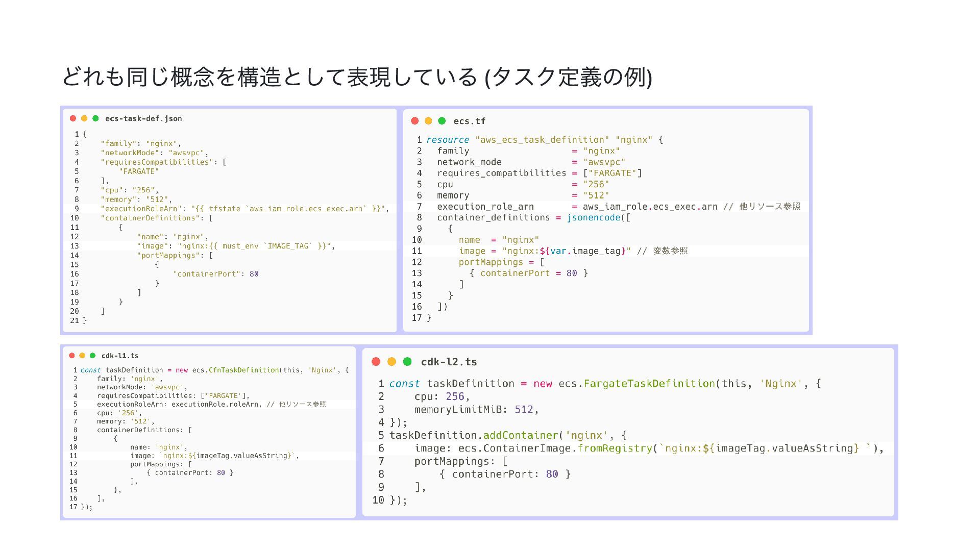Viewport: 980px width, 551px height.
Task: Click yellow dot on ecs-task-def.json window
Action: tap(84, 118)
